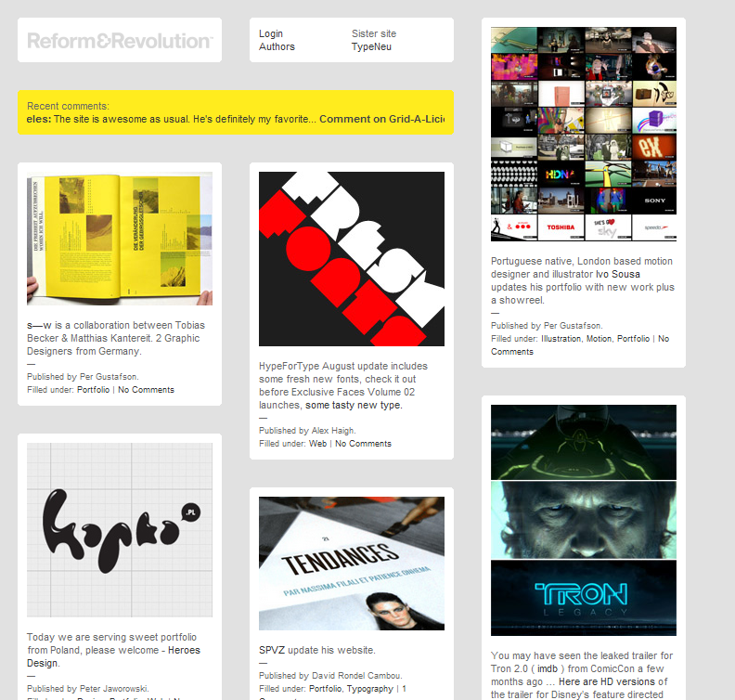Open the Illustration category link
Screen dimensions: 735x700
click(561, 339)
